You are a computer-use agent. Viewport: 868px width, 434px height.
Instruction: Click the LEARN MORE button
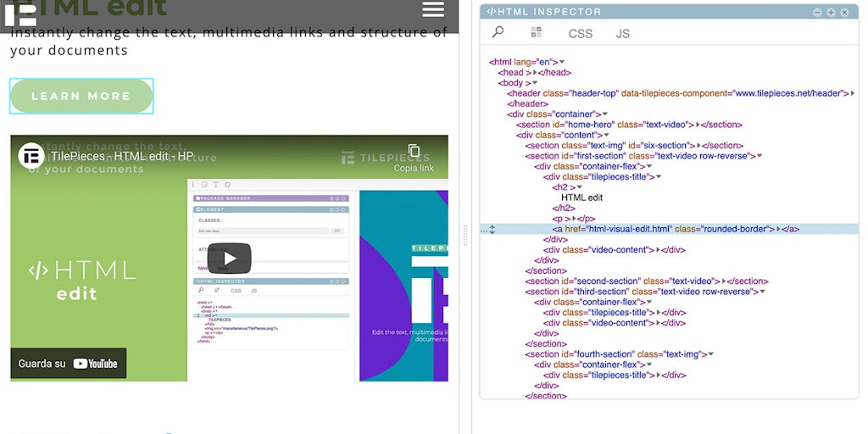click(x=81, y=96)
